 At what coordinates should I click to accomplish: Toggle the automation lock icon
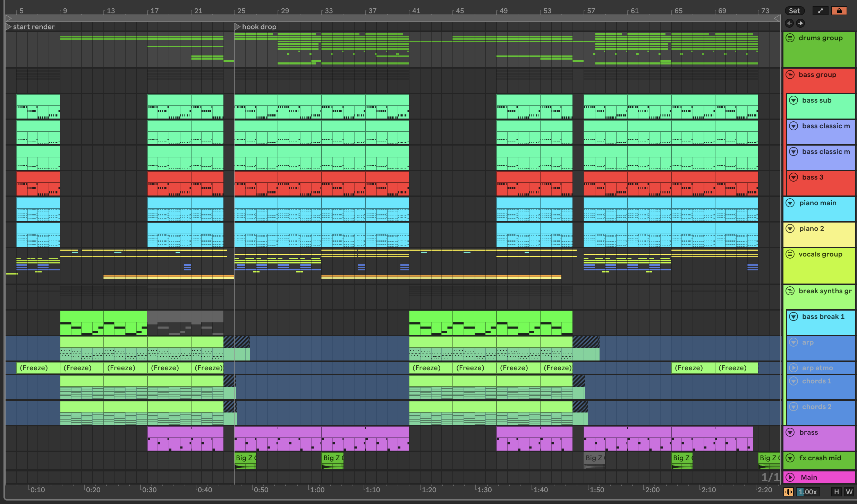click(x=839, y=11)
